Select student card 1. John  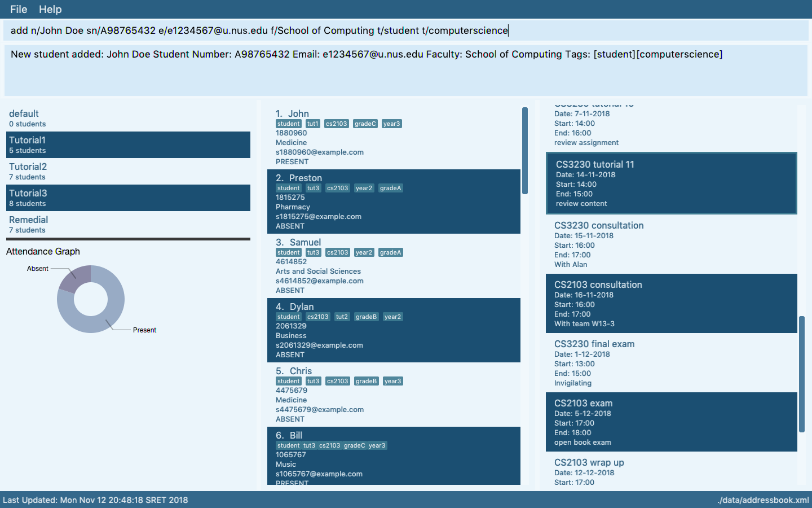coord(394,137)
